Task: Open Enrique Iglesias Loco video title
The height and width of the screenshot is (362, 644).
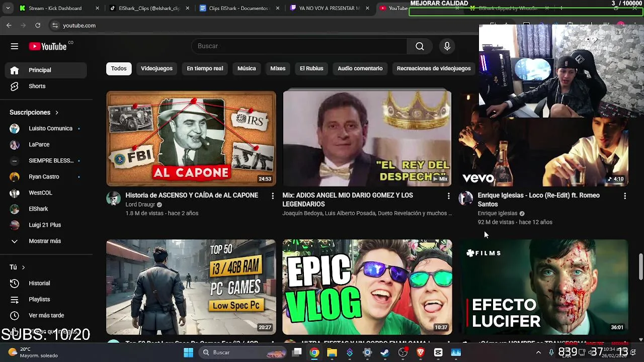Action: [538, 200]
